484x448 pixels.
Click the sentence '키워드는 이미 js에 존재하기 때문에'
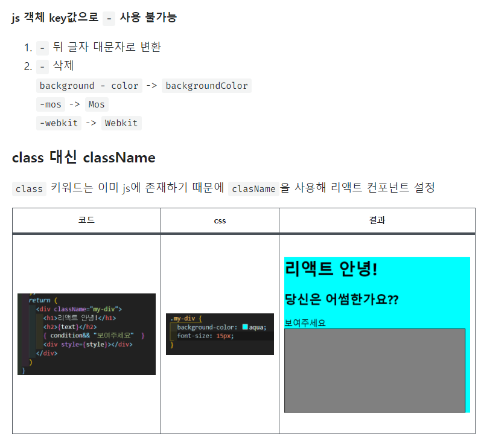coord(137,187)
